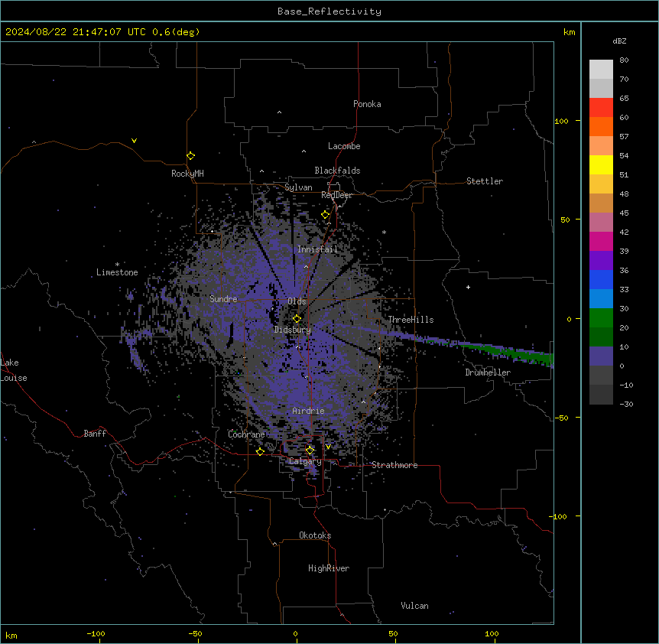The image size is (659, 644).
Task: Pick the white 70-80 dBZ legend swatch
Action: tap(601, 70)
